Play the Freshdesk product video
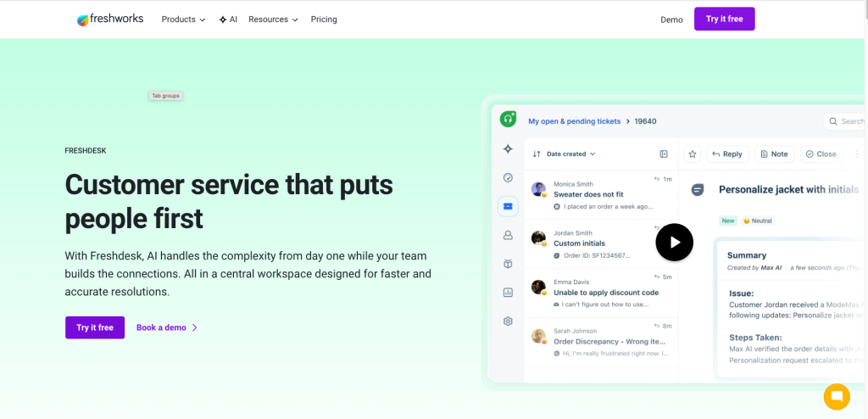 [x=674, y=243]
